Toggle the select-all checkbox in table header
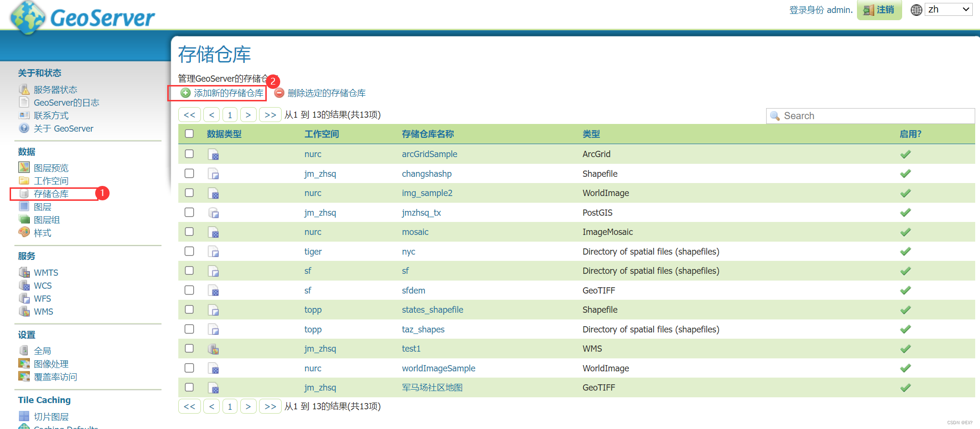 pyautogui.click(x=189, y=134)
